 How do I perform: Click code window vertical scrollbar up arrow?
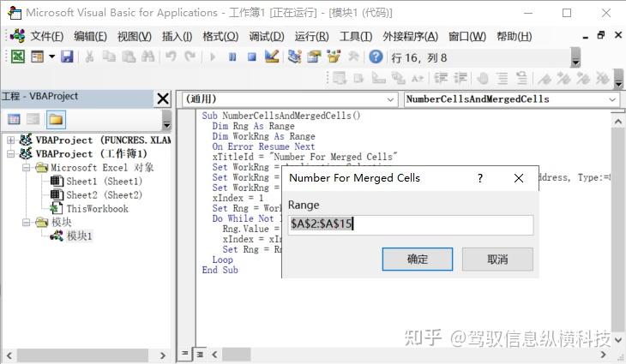point(618,122)
